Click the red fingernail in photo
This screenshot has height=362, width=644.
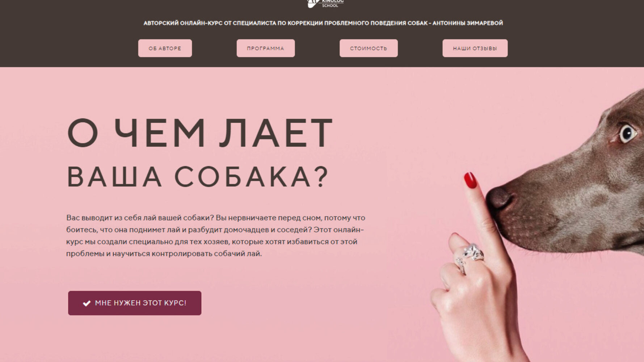click(471, 180)
